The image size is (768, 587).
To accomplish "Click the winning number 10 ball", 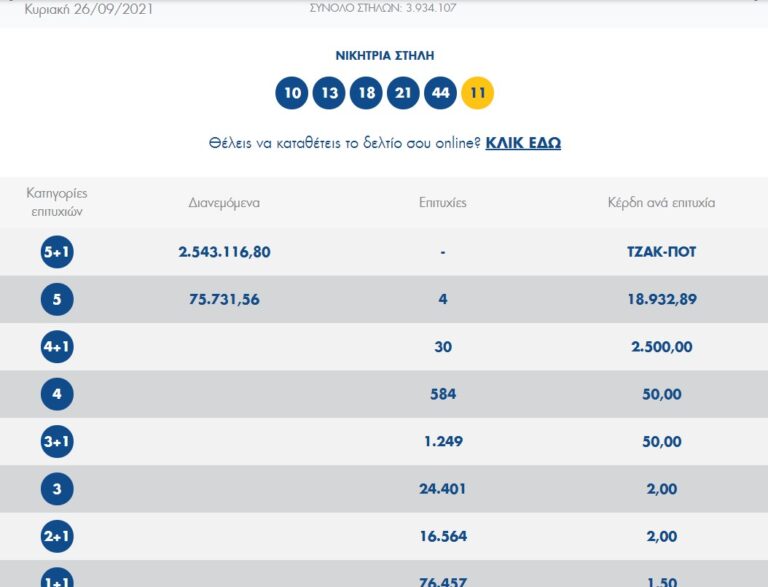I will coord(292,93).
